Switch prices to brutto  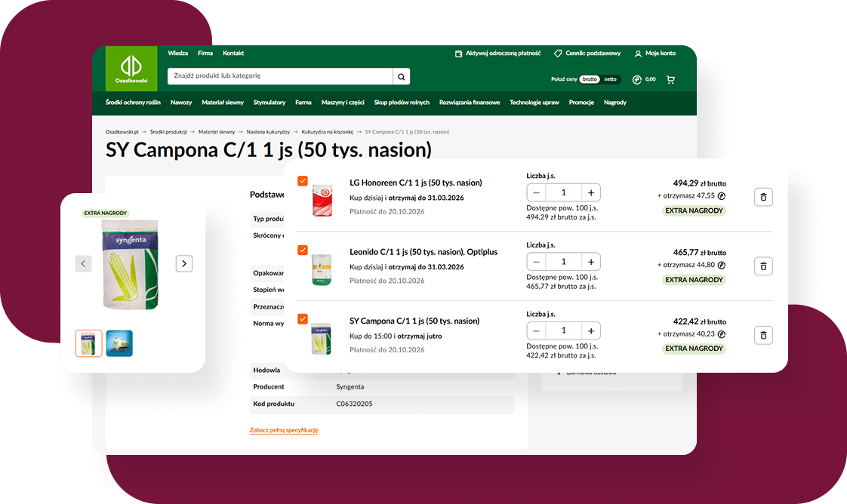point(590,79)
